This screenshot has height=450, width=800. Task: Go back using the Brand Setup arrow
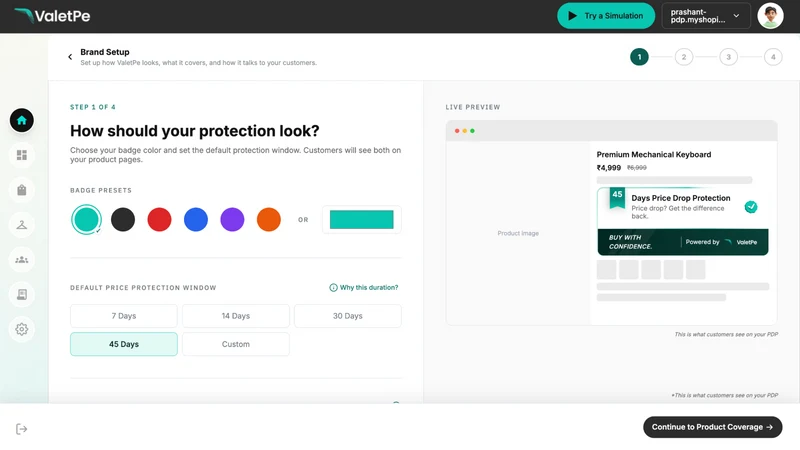(70, 57)
